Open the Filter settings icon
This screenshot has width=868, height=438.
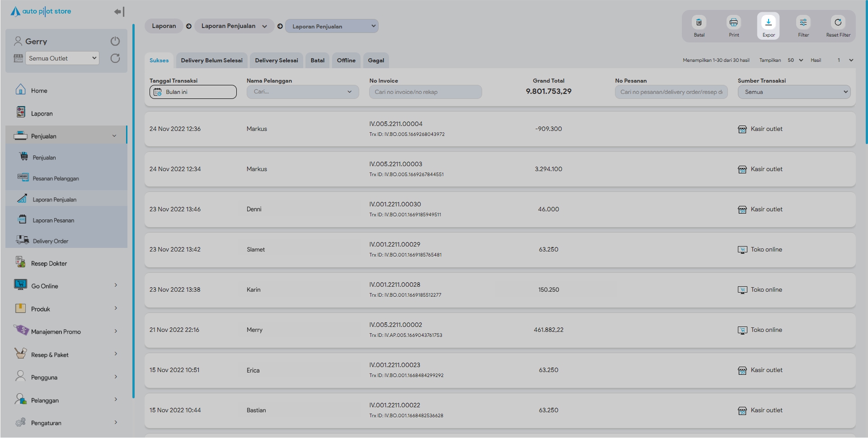(803, 23)
